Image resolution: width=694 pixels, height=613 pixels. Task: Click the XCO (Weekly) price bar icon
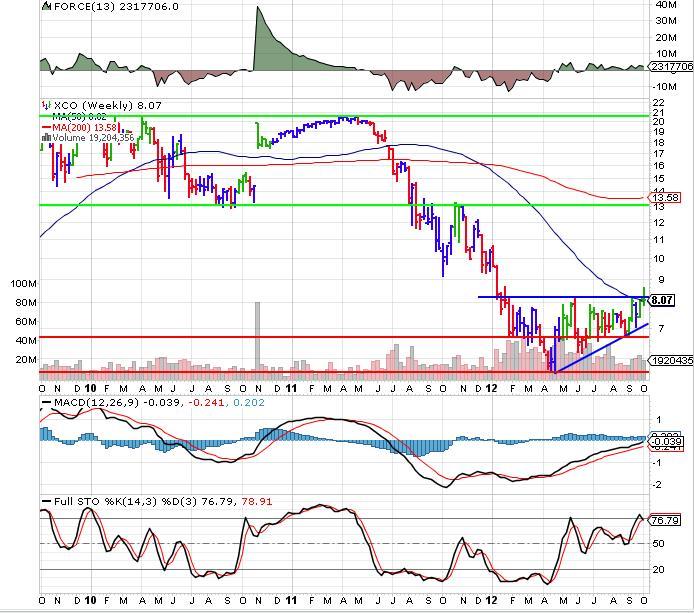(46, 105)
